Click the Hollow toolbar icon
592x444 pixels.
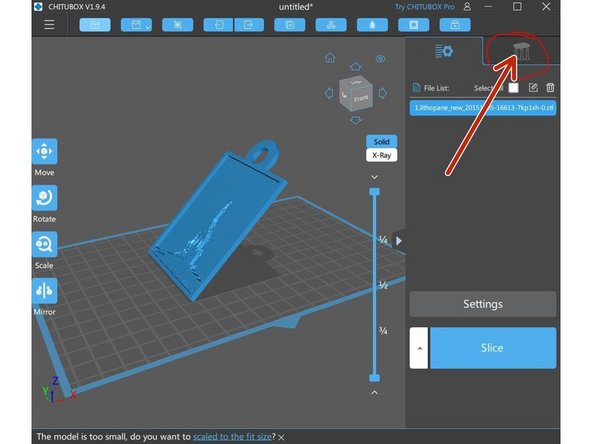372,25
